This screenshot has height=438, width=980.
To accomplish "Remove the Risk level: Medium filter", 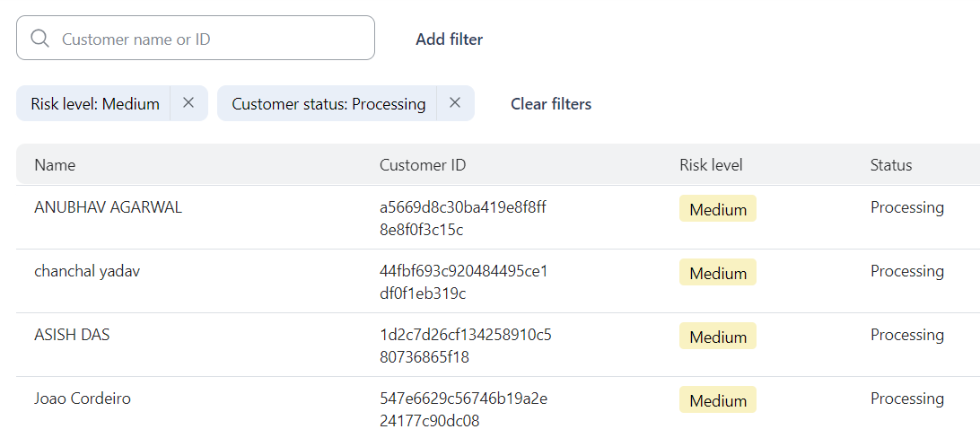I will tap(188, 103).
